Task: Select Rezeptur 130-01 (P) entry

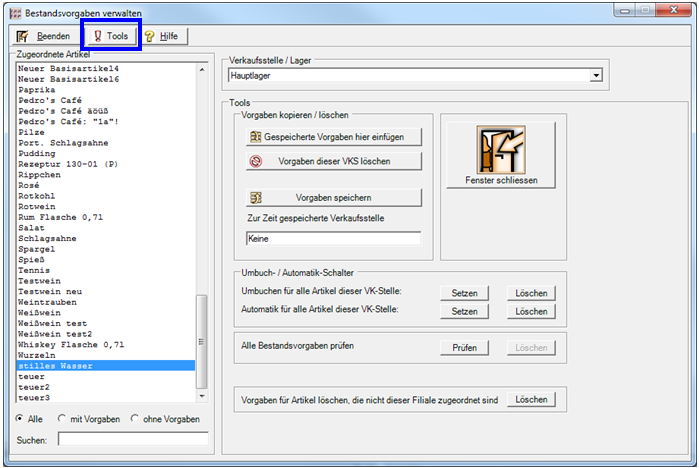Action: (x=106, y=164)
